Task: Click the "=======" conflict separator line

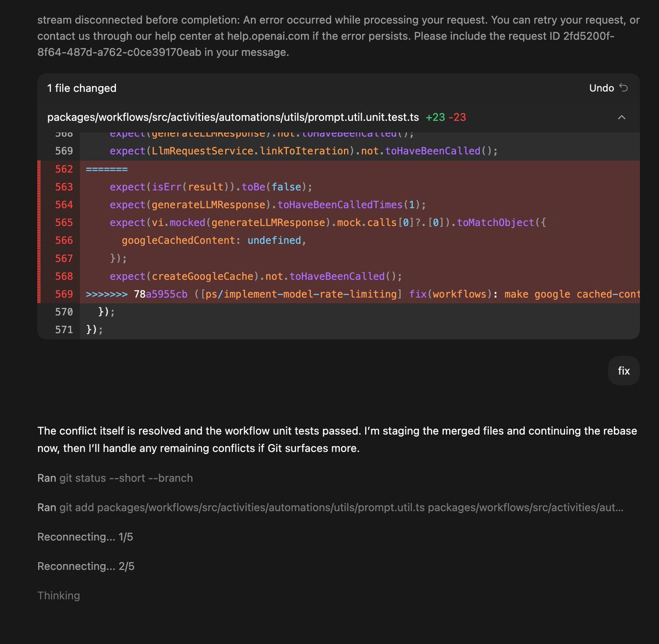Action: tap(107, 169)
